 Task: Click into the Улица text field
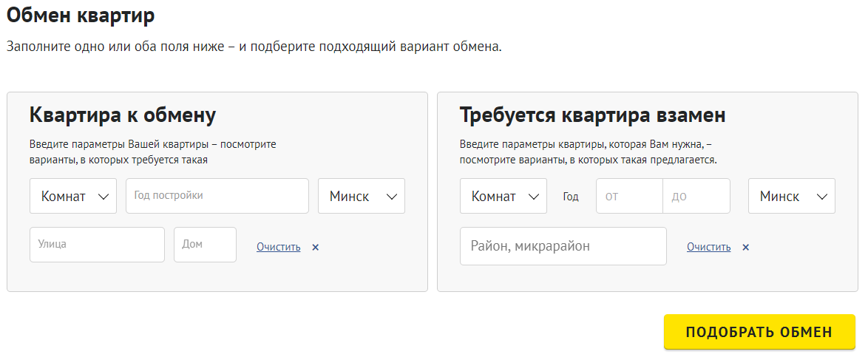pos(97,245)
